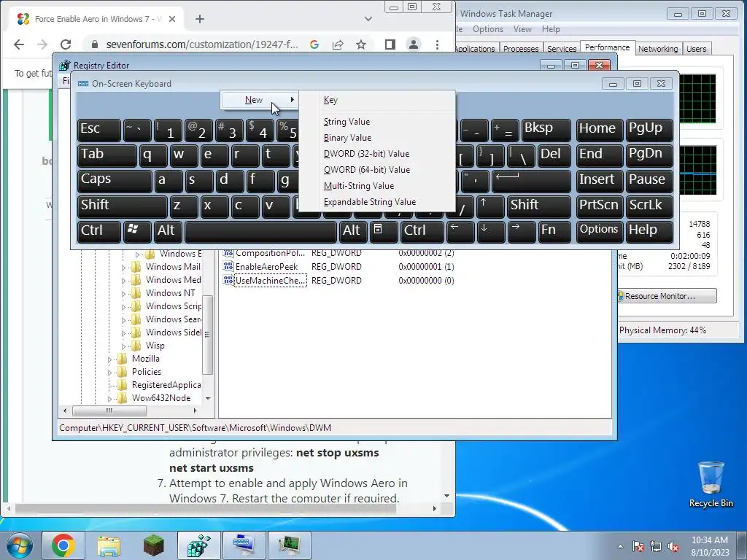Viewport: 747px width, 560px height.
Task: Open the Windows Start menu orb
Action: click(x=19, y=545)
